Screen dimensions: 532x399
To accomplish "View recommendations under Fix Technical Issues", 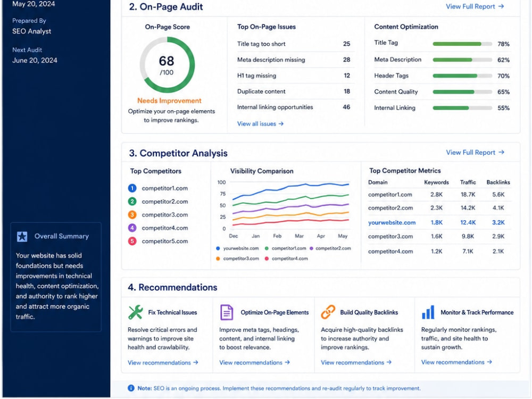I will pyautogui.click(x=163, y=363).
